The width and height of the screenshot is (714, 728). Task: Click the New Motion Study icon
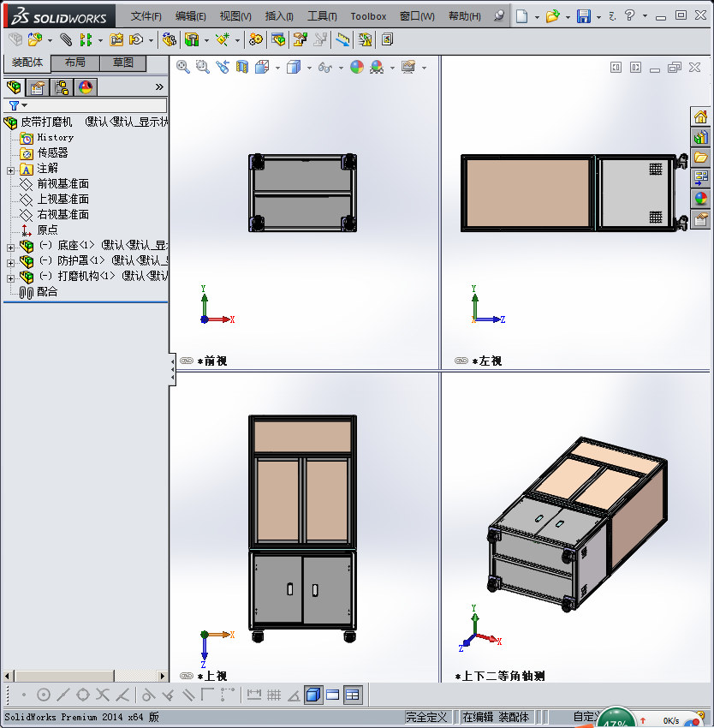(255, 39)
